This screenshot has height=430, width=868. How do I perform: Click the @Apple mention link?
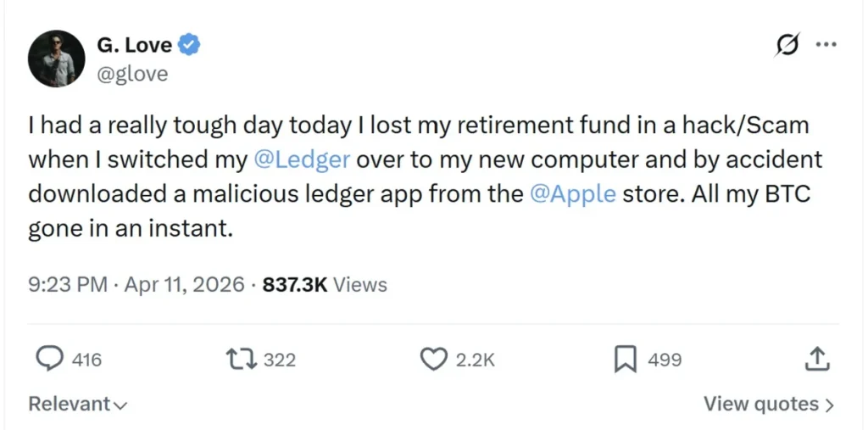click(x=572, y=193)
